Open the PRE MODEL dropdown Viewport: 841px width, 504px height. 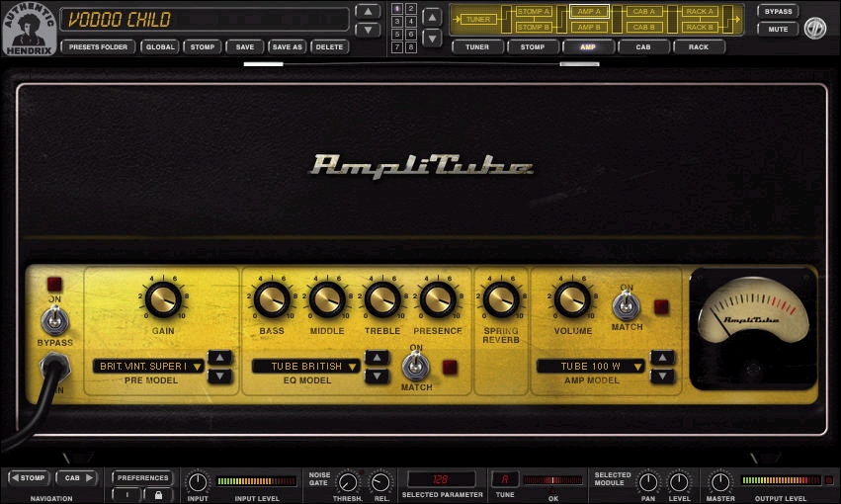[x=148, y=367]
